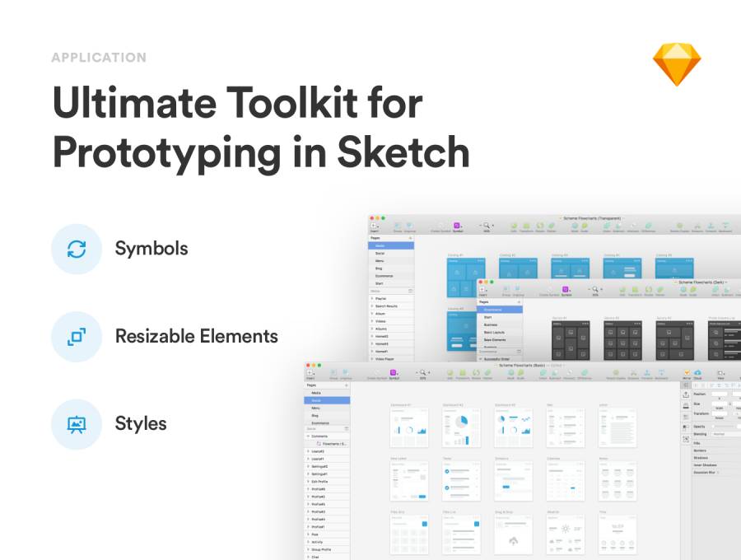Click Insert tool in the Transparent window toolbar
This screenshot has height=560, width=741.
(374, 225)
